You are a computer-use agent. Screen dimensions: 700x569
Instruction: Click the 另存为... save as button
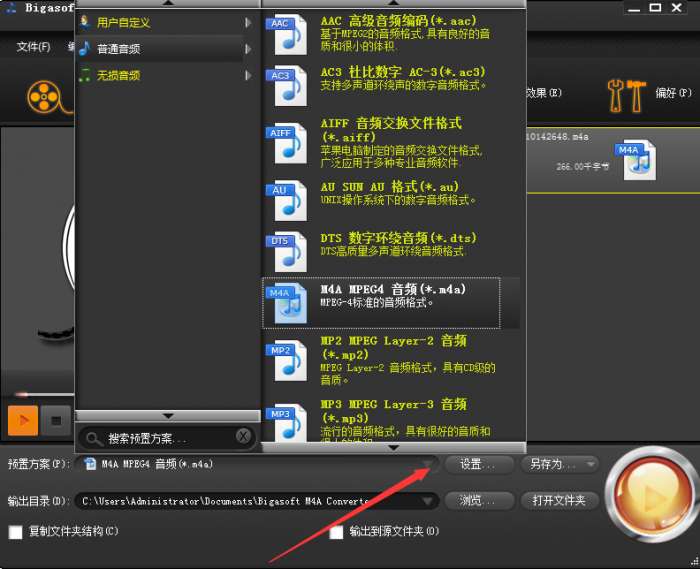coord(559,465)
